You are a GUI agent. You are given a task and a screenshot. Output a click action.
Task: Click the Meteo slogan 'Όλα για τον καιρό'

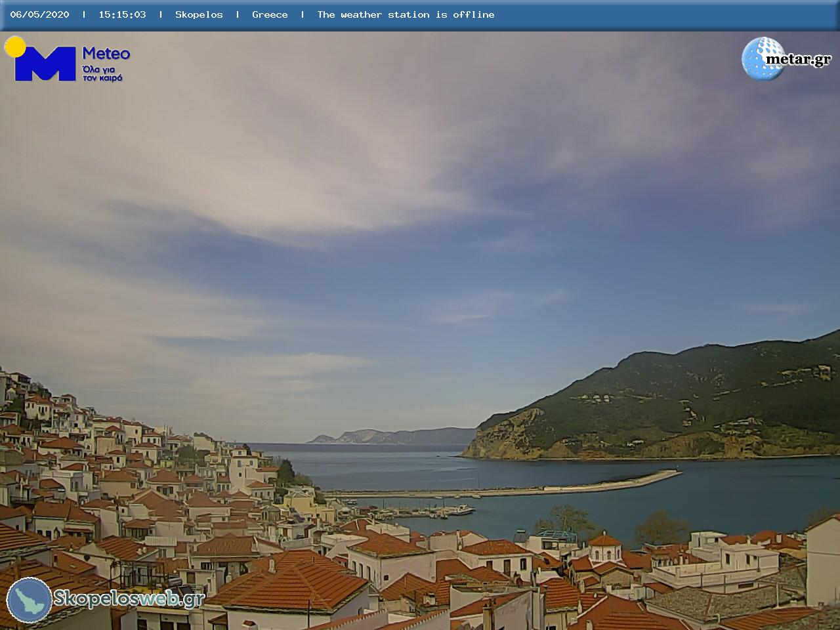tap(102, 73)
